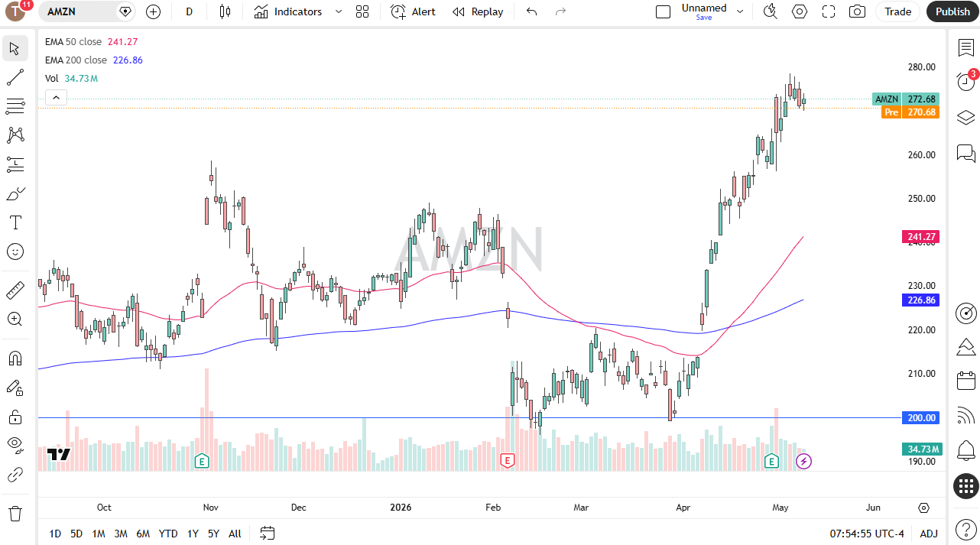Open time axis settings gear
This screenshot has width=980, height=545.
click(x=923, y=508)
